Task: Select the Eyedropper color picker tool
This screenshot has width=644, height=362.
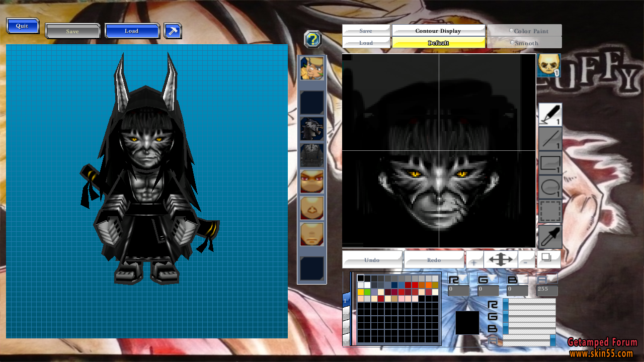Action: pyautogui.click(x=550, y=236)
